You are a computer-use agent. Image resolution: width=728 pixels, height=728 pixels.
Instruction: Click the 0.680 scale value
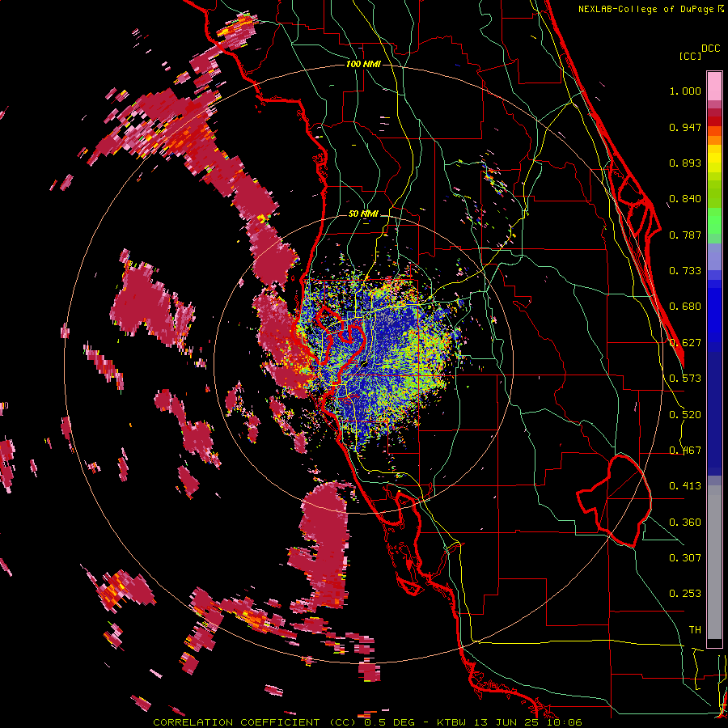[685, 307]
